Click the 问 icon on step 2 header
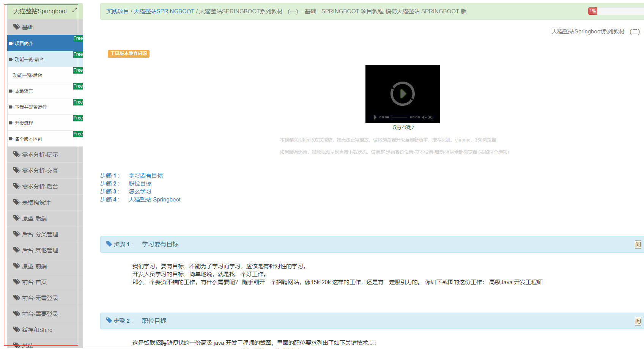The width and height of the screenshot is (644, 349). click(x=638, y=321)
